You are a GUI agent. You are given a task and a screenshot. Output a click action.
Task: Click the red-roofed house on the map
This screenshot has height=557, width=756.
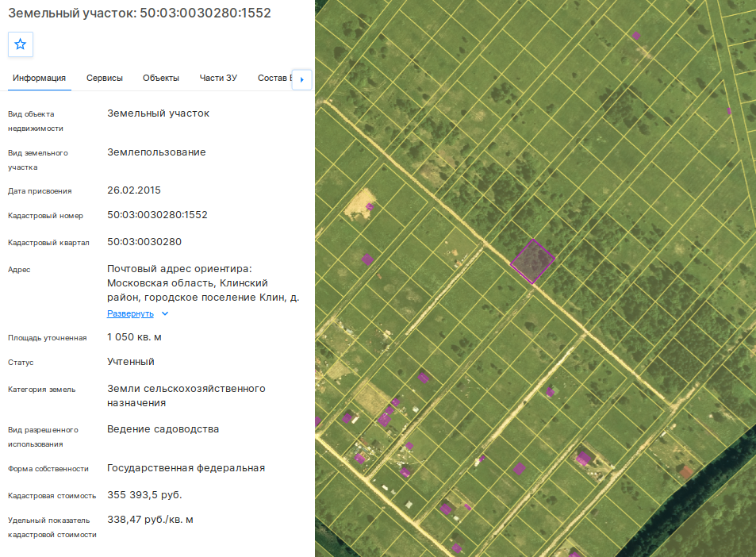(x=686, y=471)
